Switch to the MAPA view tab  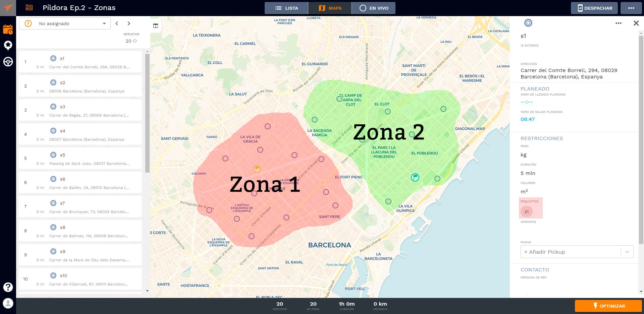330,8
